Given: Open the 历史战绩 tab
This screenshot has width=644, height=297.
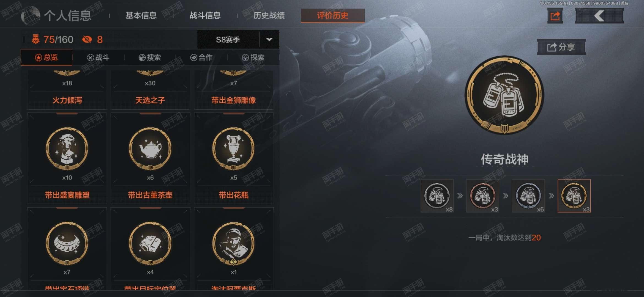Looking at the screenshot, I should [x=269, y=15].
